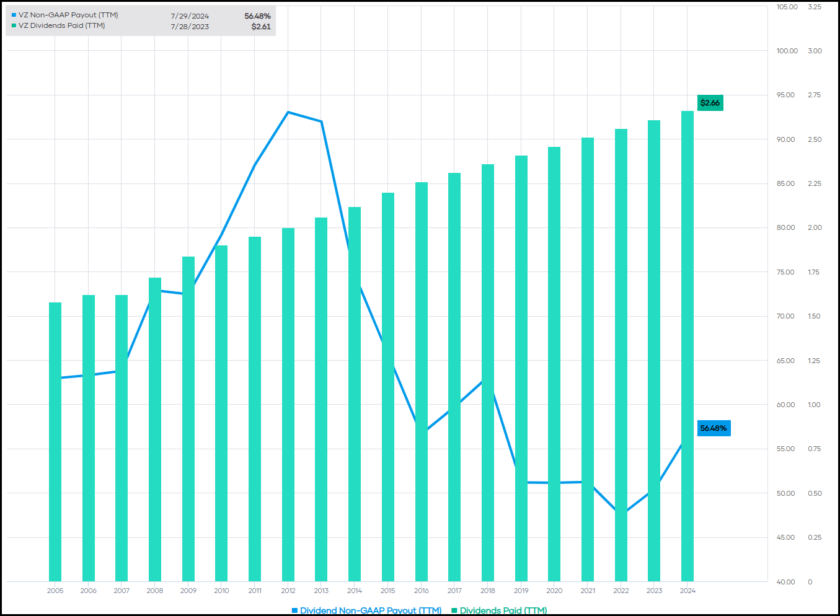The height and width of the screenshot is (616, 840).
Task: Select the 2020 dividends bar
Action: (554, 364)
